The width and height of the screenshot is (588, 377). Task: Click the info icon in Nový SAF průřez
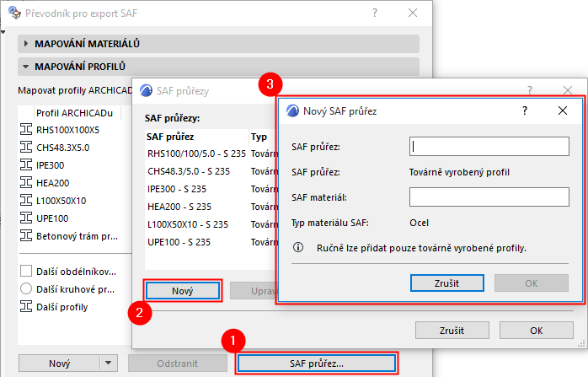(298, 247)
